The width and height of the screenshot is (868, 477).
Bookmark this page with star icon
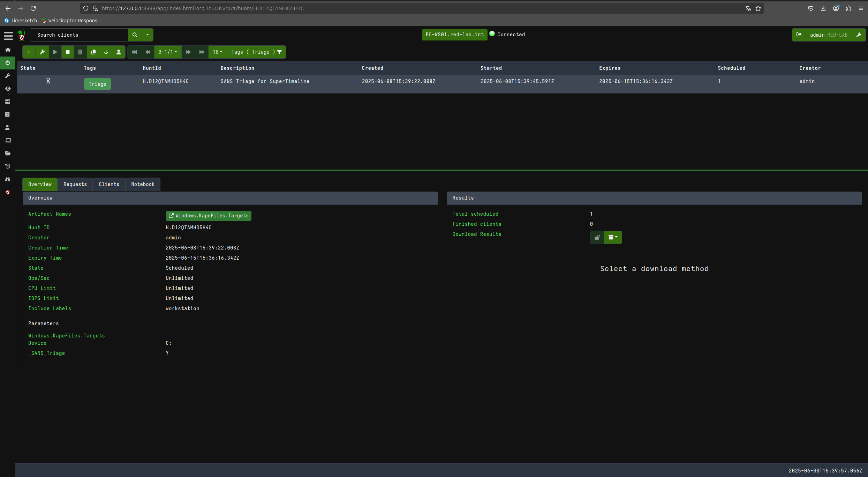pos(758,8)
